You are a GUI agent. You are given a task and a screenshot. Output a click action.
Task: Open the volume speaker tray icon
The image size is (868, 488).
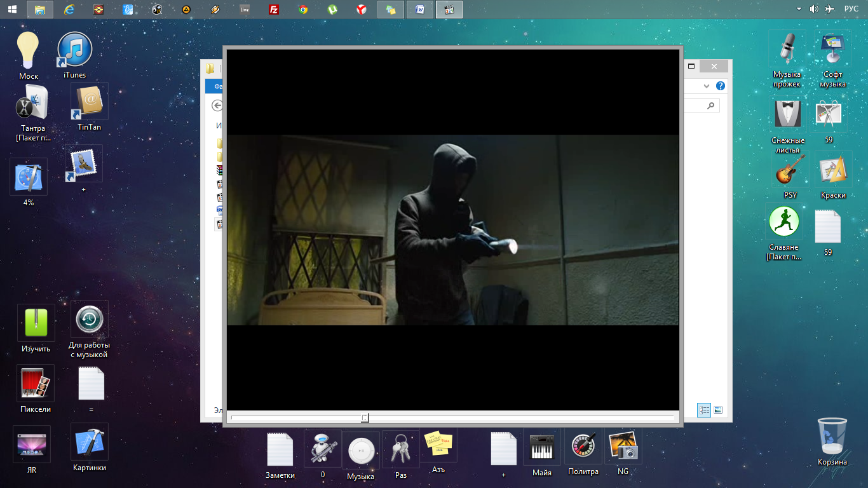tap(814, 9)
